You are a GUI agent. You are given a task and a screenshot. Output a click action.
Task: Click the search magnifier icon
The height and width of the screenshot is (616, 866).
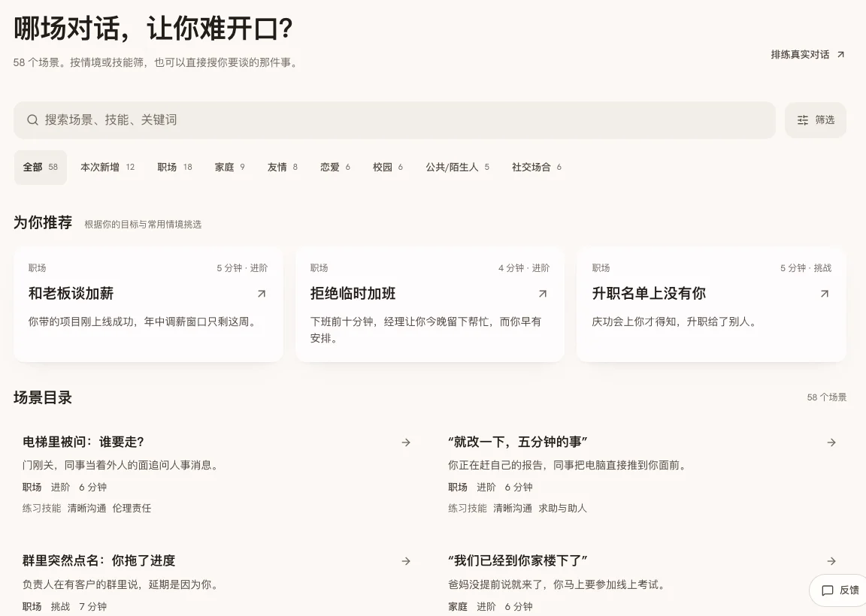(x=32, y=119)
